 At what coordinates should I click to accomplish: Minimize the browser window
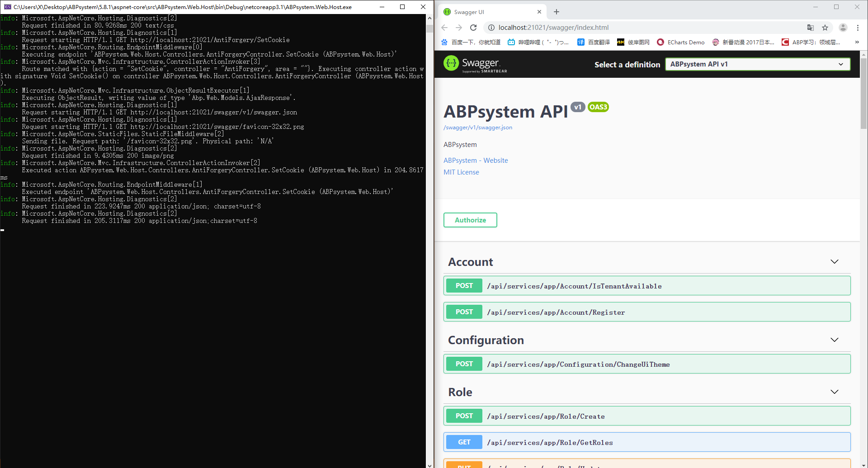[816, 7]
